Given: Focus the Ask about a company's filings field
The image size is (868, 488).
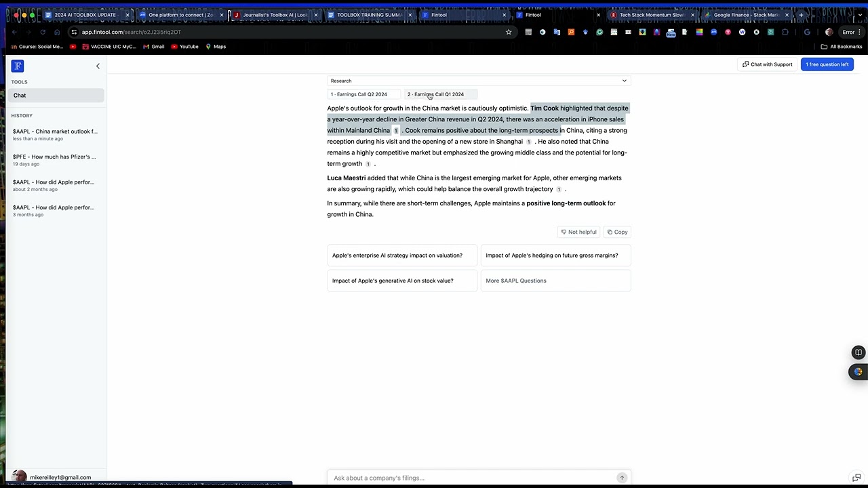Looking at the screenshot, I should [471, 478].
